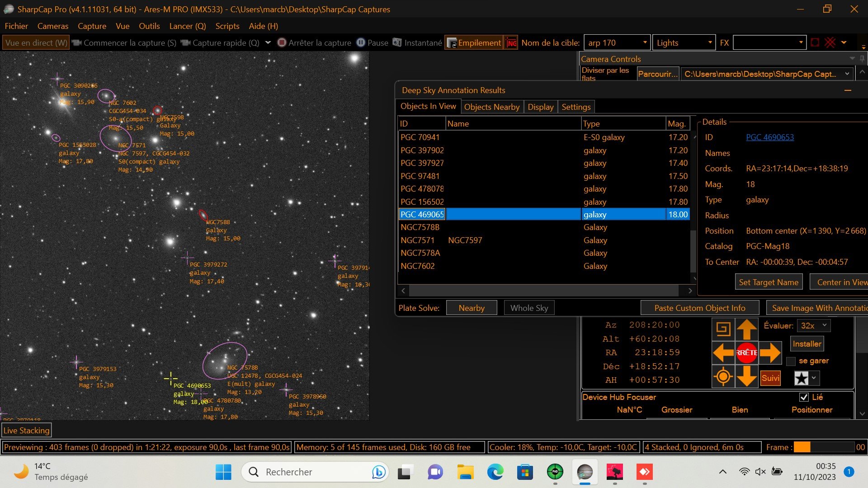Open Microsoft Store from the taskbar

(525, 472)
